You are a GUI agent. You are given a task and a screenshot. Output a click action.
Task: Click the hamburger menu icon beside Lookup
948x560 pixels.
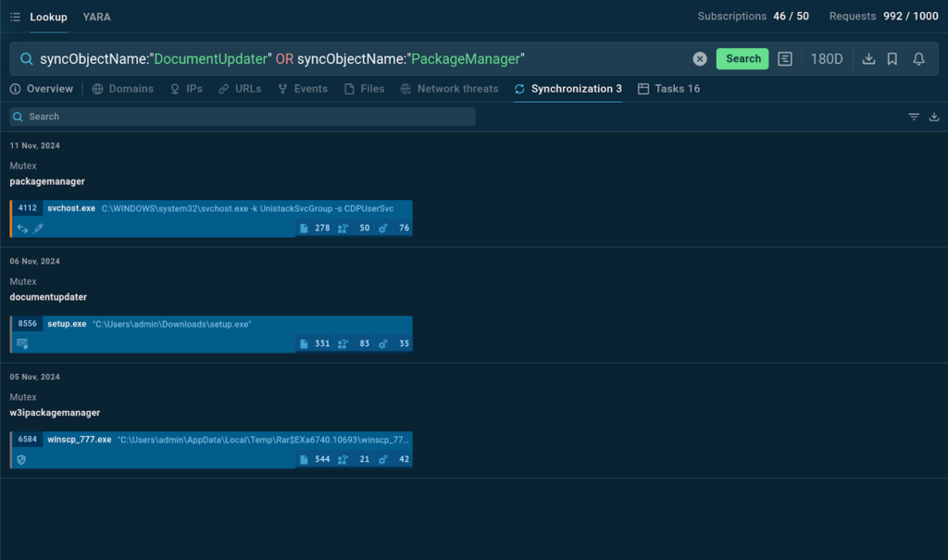[15, 17]
